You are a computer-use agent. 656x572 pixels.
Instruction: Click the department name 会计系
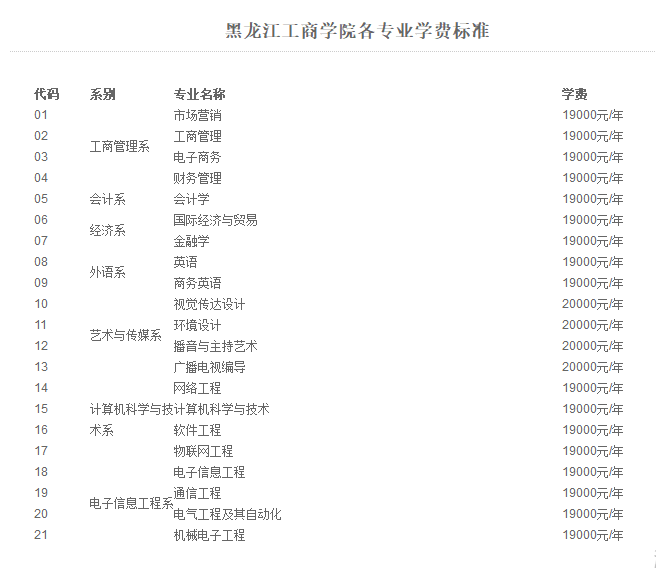pos(108,199)
